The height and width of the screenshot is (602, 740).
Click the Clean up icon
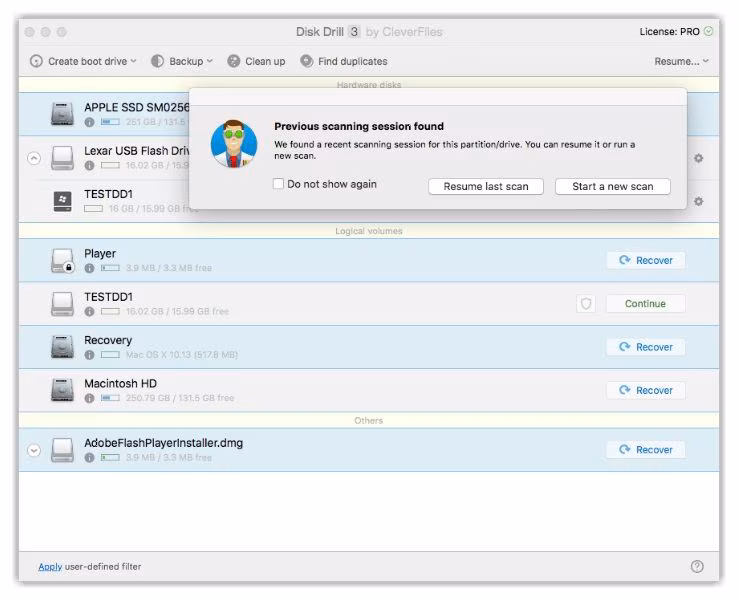[234, 61]
